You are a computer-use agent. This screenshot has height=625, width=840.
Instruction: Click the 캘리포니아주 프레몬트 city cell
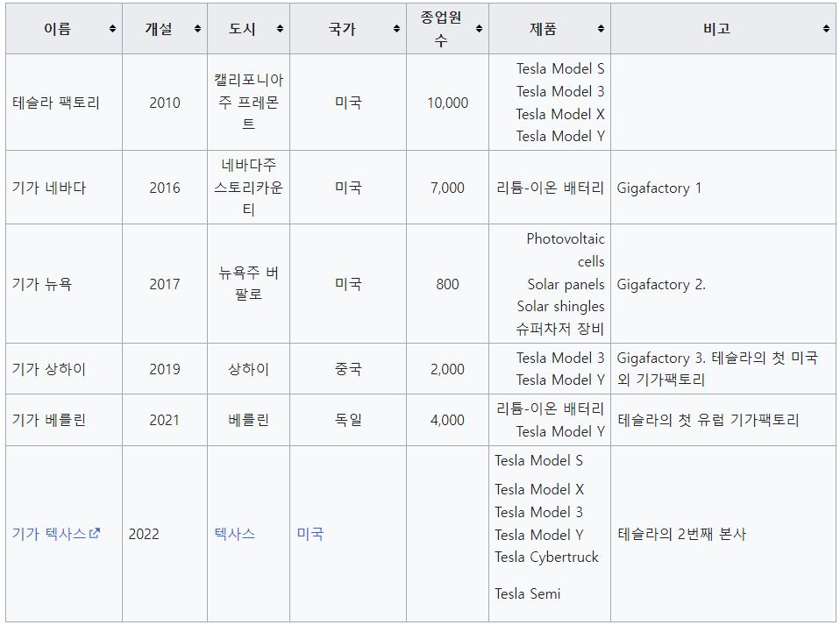point(248,103)
